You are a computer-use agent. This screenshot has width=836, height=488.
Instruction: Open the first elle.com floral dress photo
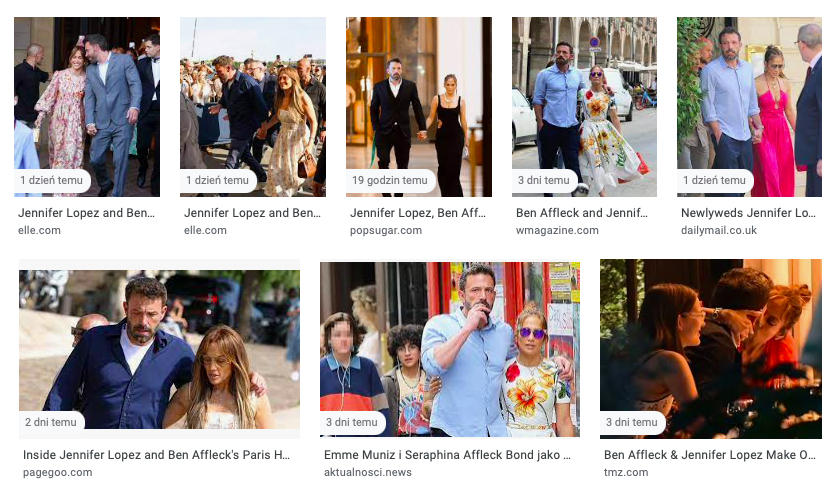[87, 107]
